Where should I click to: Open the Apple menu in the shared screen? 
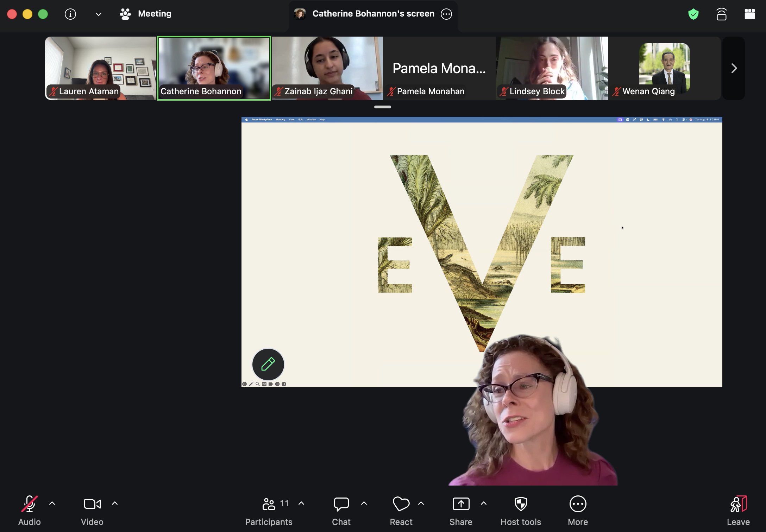click(x=246, y=120)
